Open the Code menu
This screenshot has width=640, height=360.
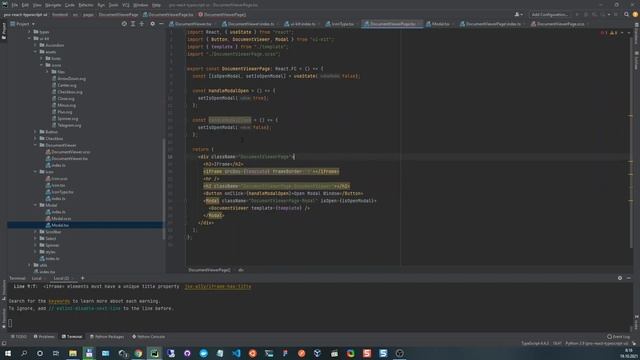(70, 5)
